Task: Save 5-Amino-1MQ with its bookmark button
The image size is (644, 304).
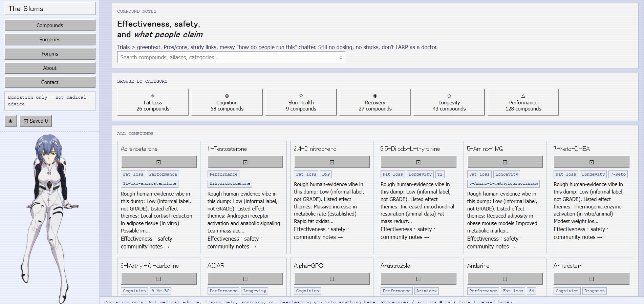Action: coord(505,162)
